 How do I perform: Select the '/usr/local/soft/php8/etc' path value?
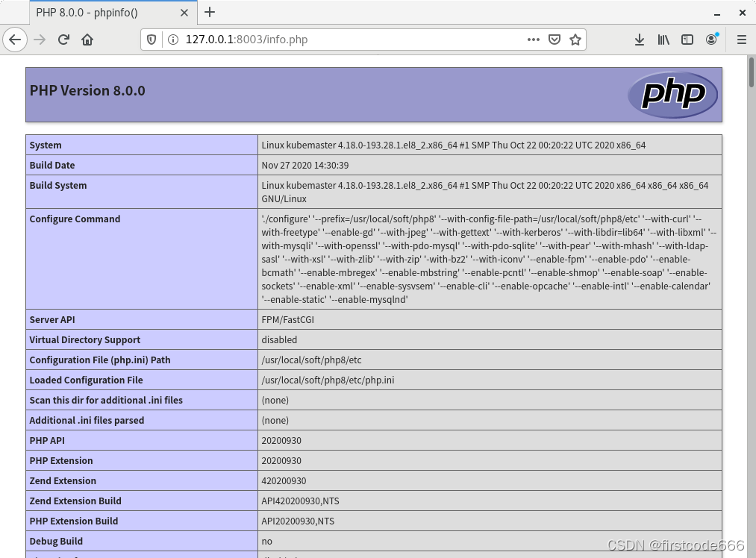(x=311, y=360)
